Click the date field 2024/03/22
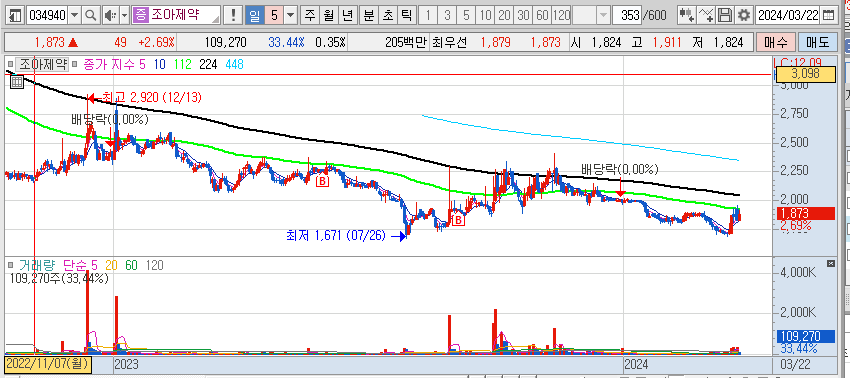This screenshot has width=850, height=378. (788, 15)
